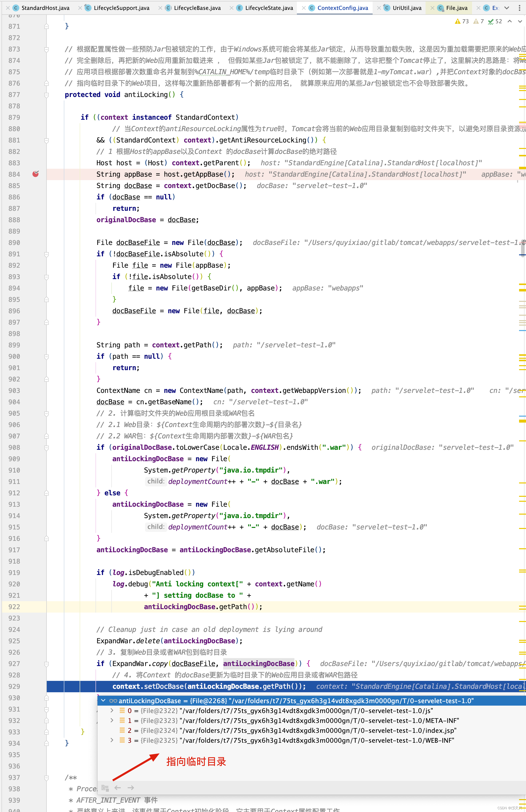Expand array element 0 (js folder)
526x812 pixels.
click(x=112, y=710)
